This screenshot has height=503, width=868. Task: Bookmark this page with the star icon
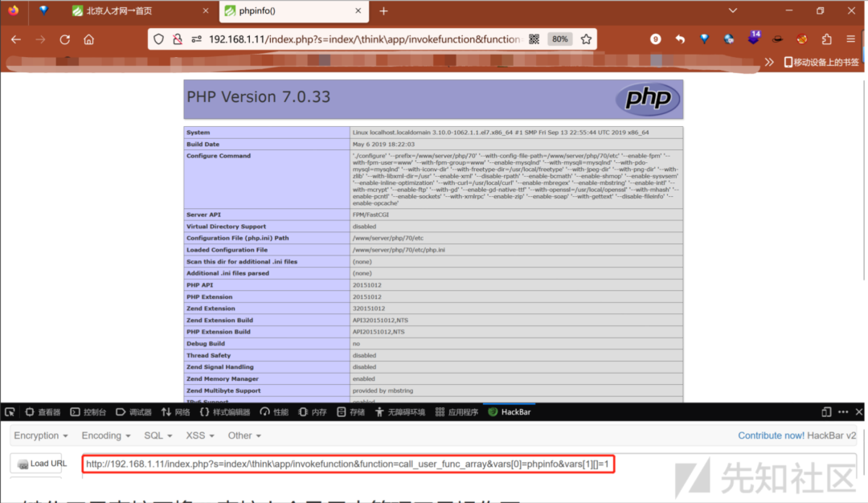tap(586, 39)
